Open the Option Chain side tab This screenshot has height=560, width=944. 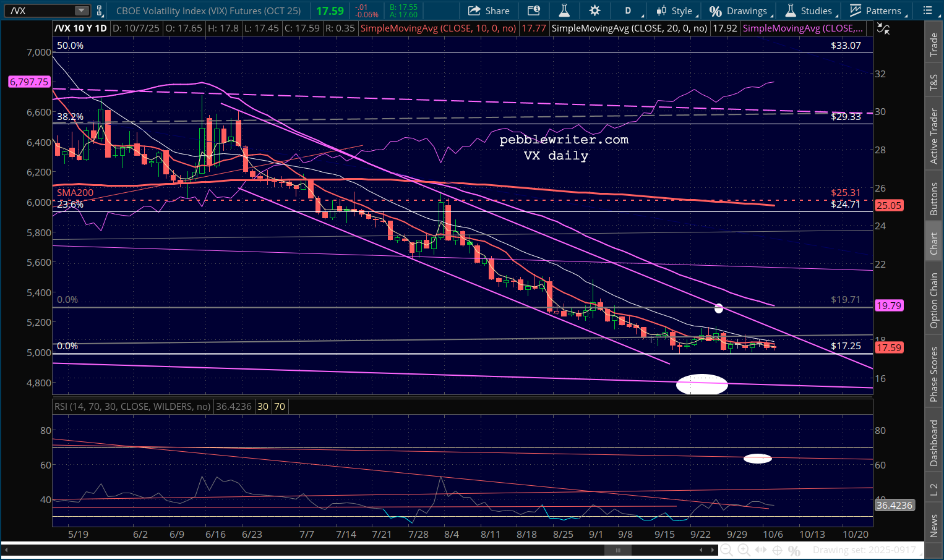934,300
